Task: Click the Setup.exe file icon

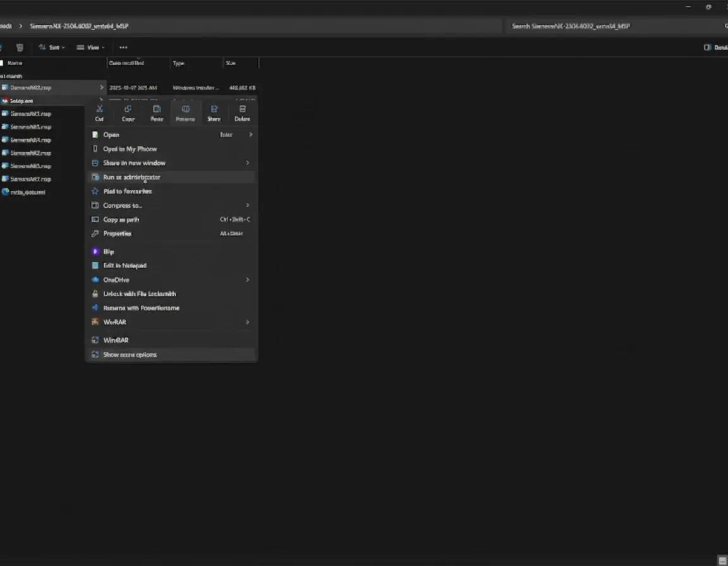Action: click(5, 100)
